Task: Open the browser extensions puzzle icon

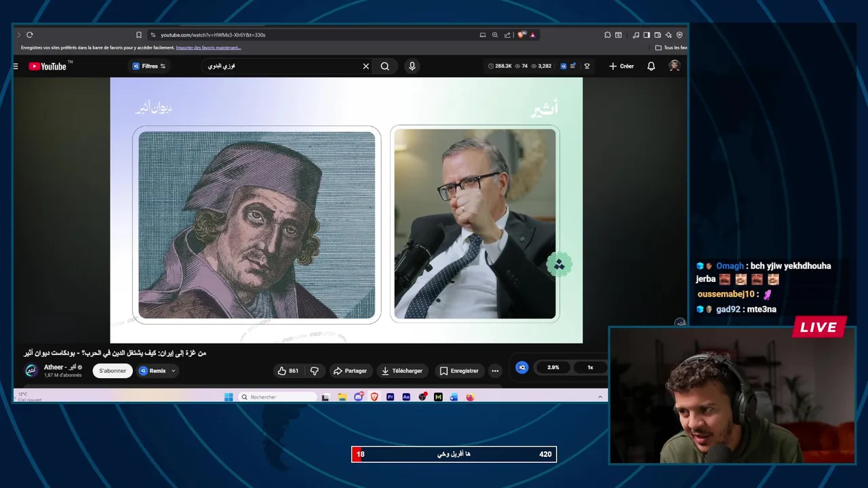Action: click(608, 35)
